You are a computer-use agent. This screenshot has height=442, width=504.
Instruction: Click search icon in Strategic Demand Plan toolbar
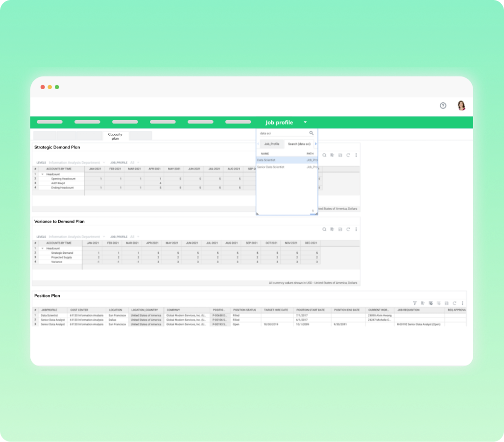(324, 155)
